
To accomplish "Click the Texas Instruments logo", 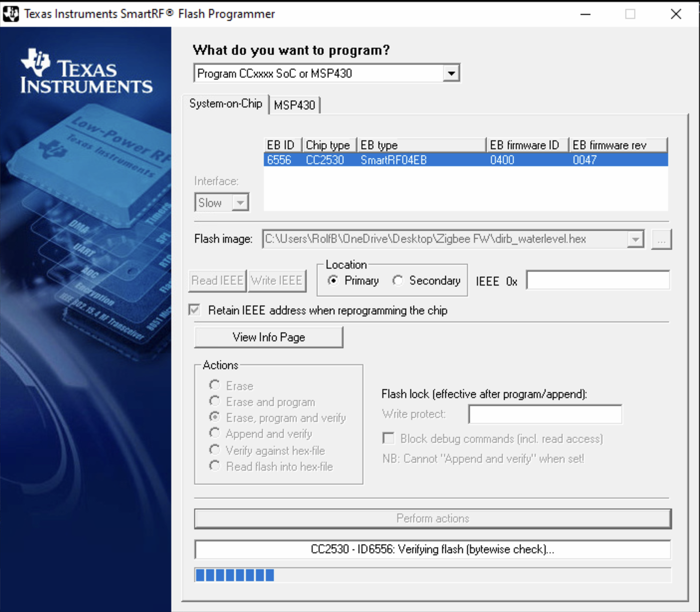I will pyautogui.click(x=86, y=72).
